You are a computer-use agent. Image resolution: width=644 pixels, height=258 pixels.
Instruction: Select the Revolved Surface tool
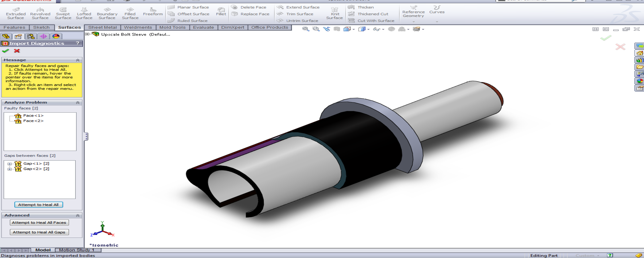tap(40, 13)
